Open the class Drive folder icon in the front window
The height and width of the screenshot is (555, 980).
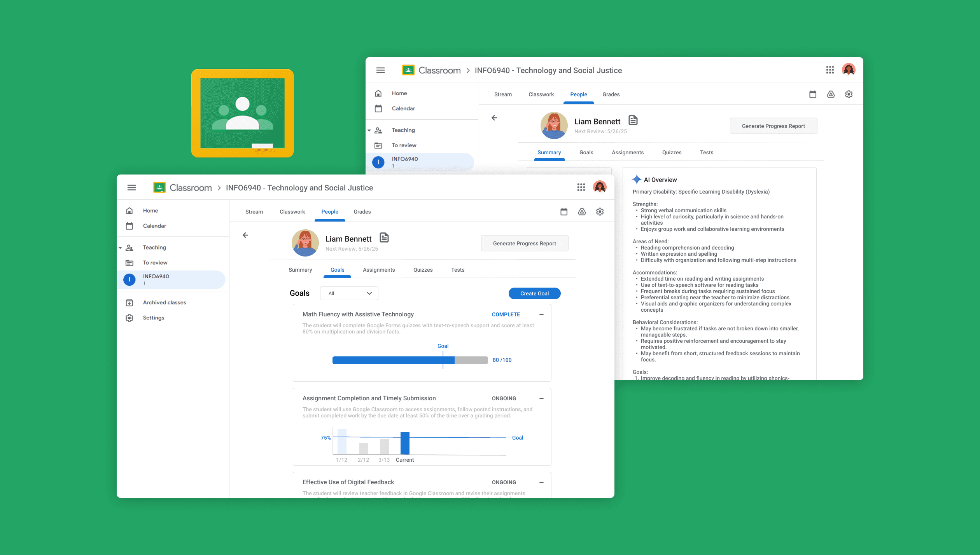(x=582, y=212)
